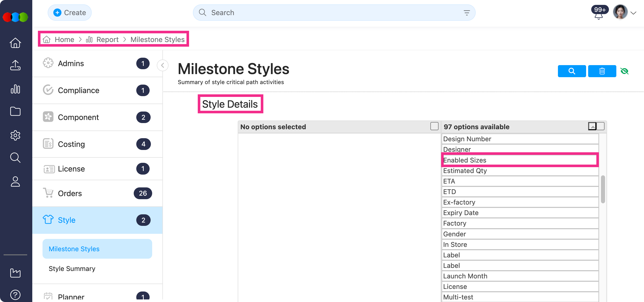Open the Home icon in the sidebar
The image size is (644, 302).
click(15, 43)
